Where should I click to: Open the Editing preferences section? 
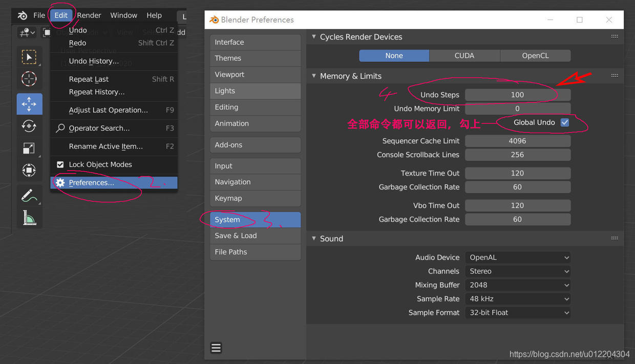[x=256, y=107]
